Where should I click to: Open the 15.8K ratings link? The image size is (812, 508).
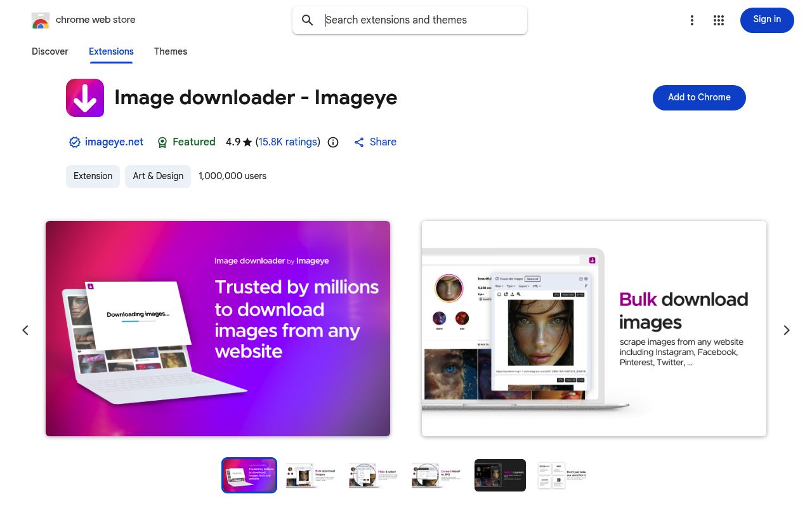tap(287, 142)
